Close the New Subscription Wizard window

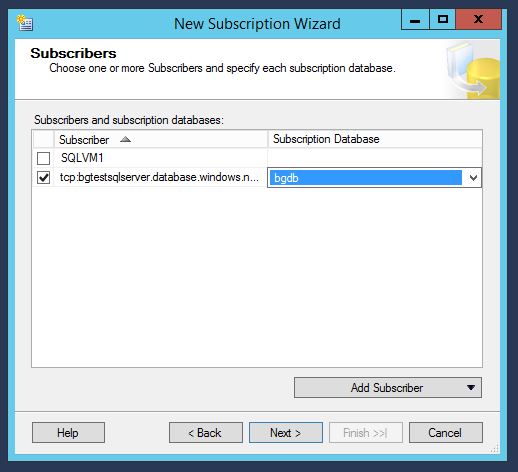479,20
